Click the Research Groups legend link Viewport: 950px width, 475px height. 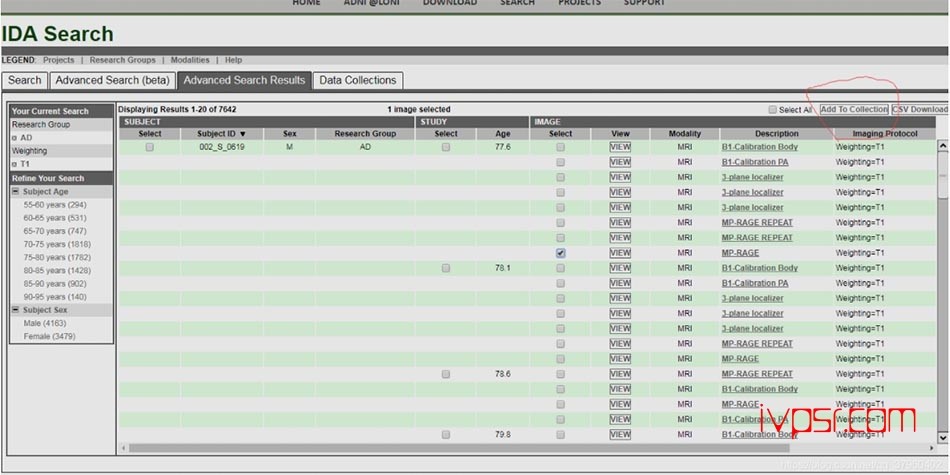(122, 60)
